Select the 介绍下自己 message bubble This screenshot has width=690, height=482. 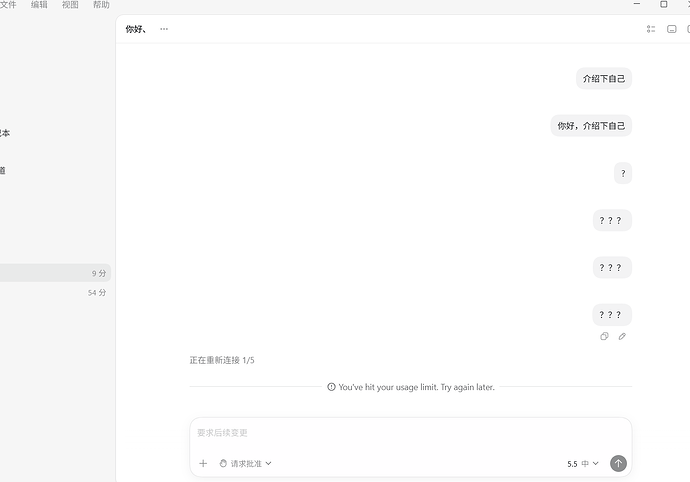604,79
